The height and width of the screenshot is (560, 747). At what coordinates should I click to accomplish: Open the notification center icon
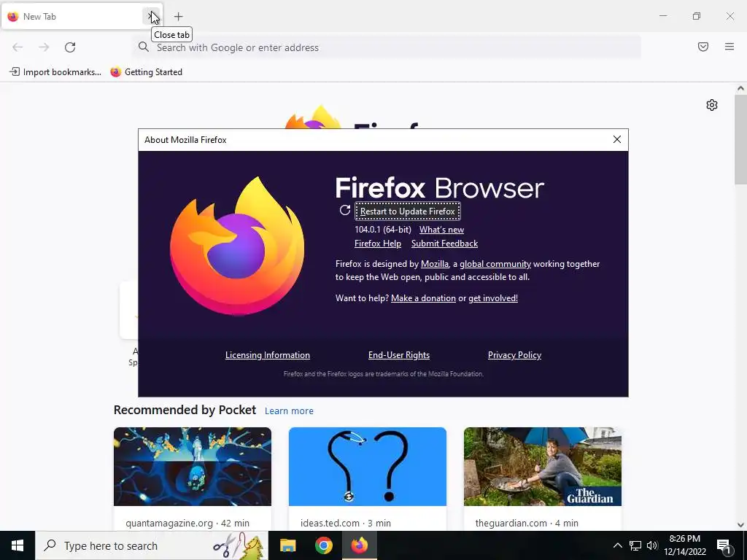point(724,545)
